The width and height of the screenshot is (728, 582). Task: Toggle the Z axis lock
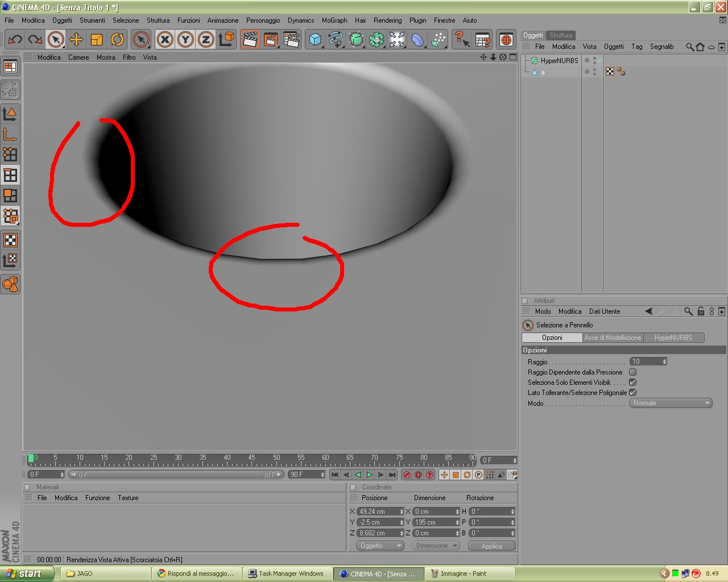[206, 39]
